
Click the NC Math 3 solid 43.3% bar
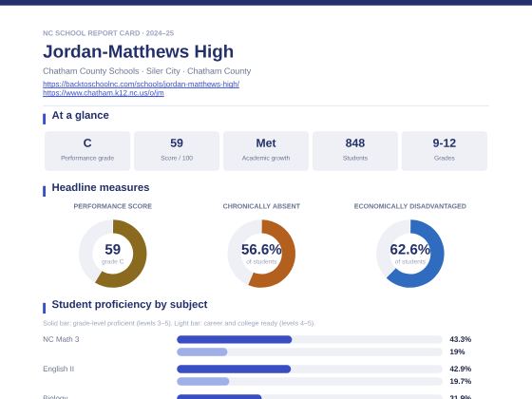(x=234, y=339)
